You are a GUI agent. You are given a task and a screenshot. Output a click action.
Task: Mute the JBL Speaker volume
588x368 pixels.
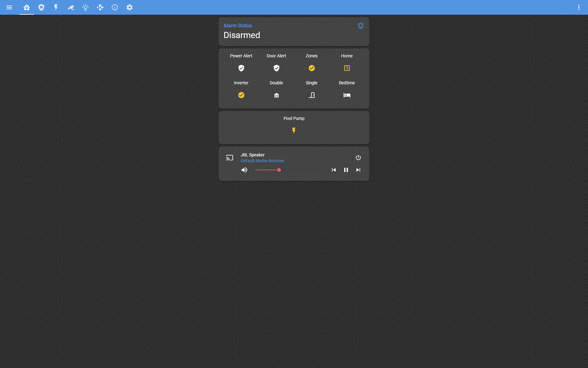(x=244, y=170)
